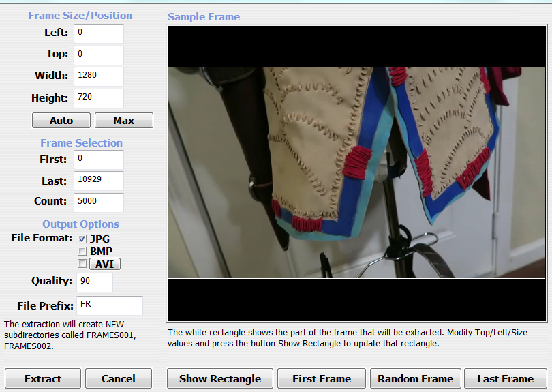Viewport: 552px width, 392px height.
Task: Cancel the frame extraction dialog
Action: tap(119, 379)
